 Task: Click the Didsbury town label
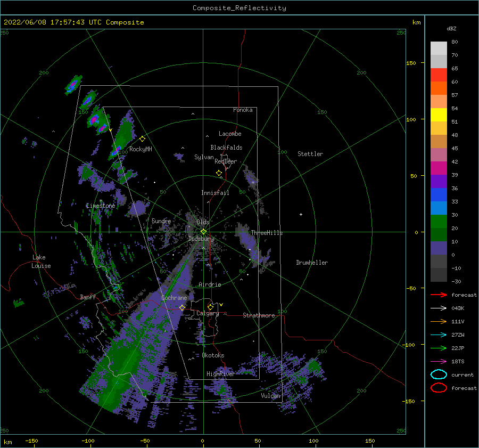tap(201, 239)
